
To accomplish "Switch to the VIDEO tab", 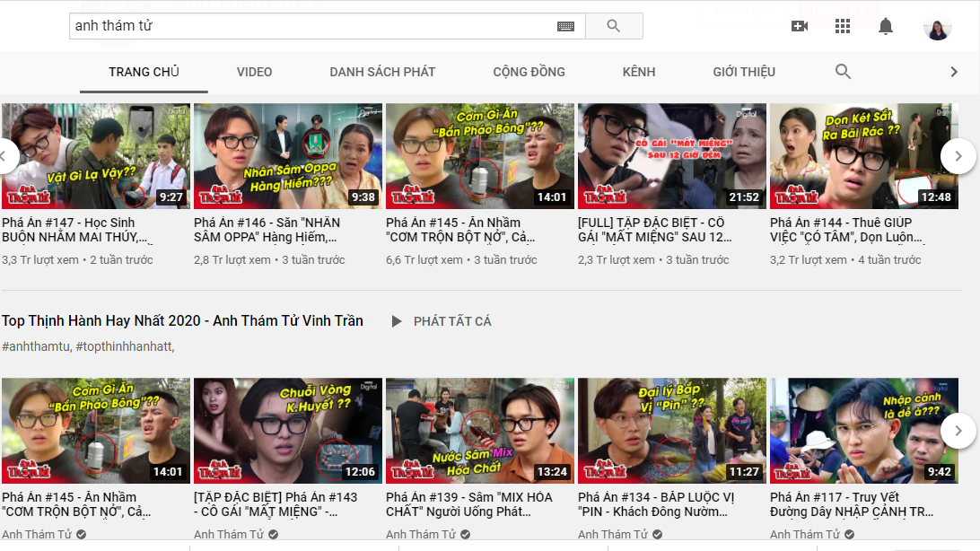I will coord(254,72).
